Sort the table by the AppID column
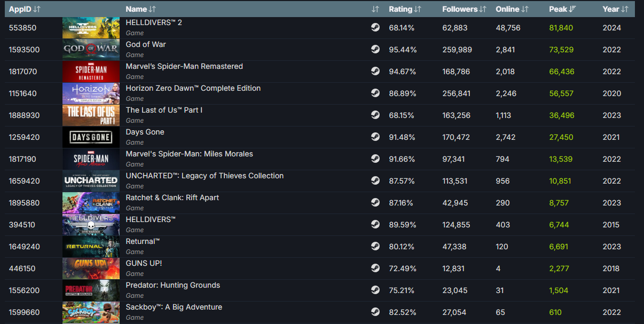 pyautogui.click(x=25, y=9)
